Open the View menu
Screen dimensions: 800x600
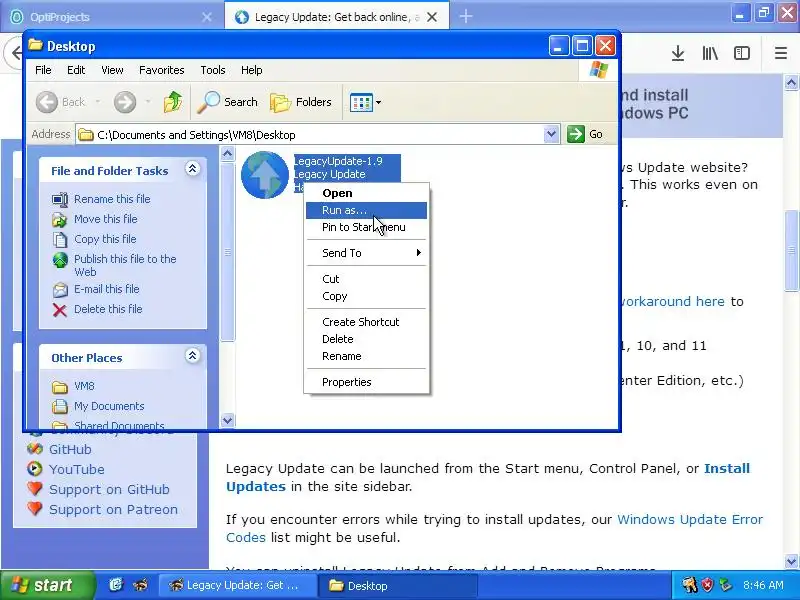(112, 70)
